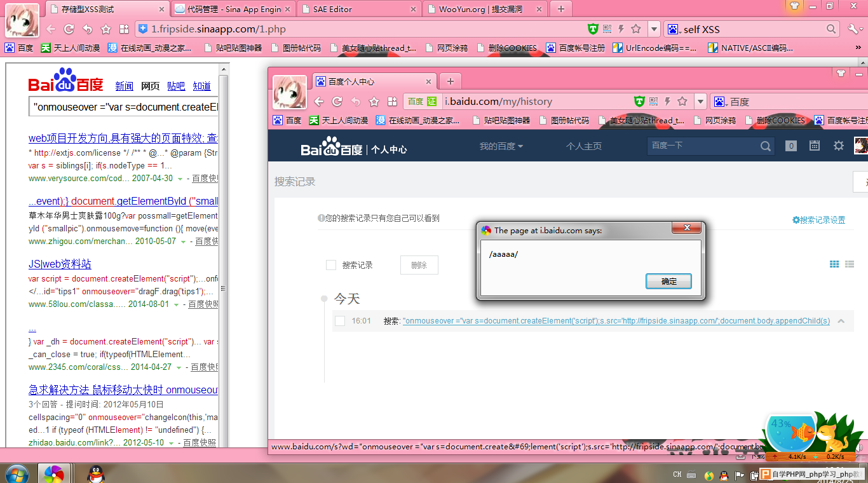Click QR code icon in i.baidu.com address bar

tap(654, 101)
